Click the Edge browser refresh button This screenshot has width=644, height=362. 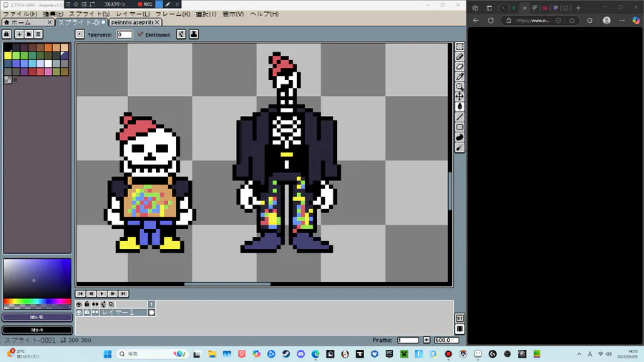pos(490,21)
